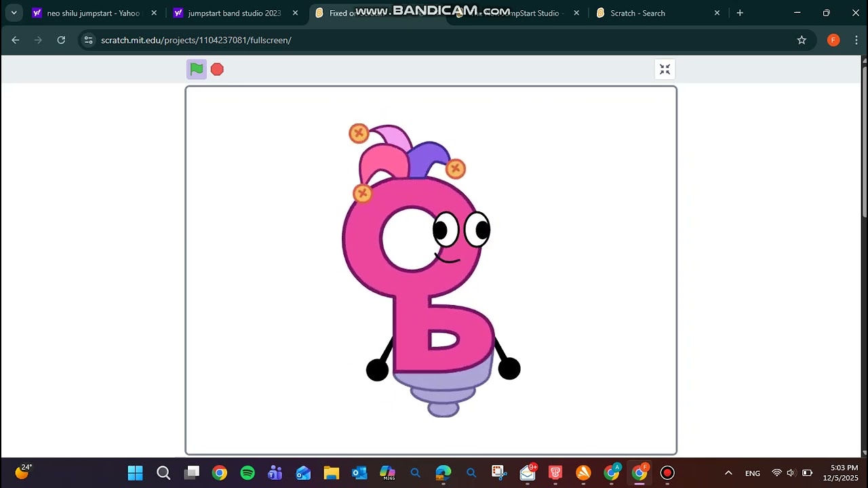The image size is (868, 488).
Task: Go back to the previous page
Action: click(x=16, y=40)
